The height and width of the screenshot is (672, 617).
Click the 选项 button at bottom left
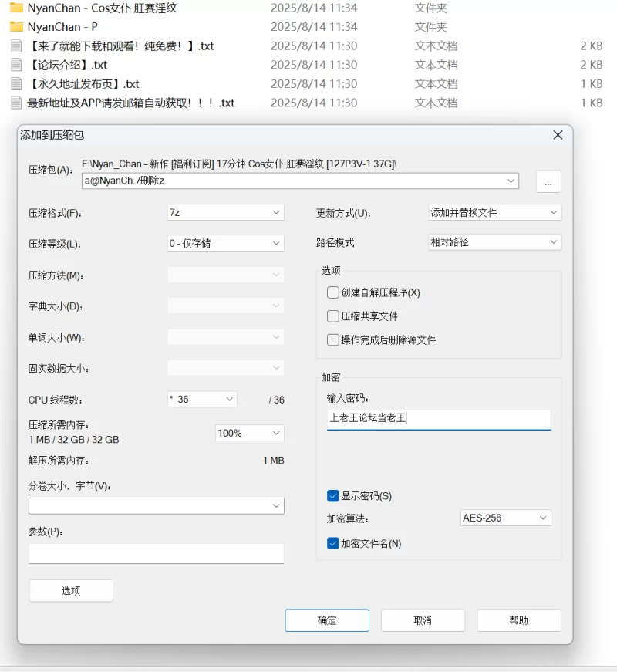(71, 590)
